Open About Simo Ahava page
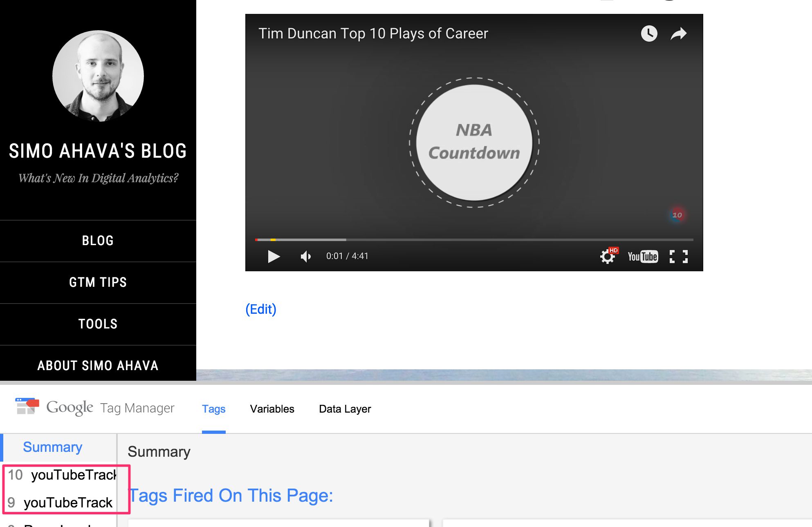This screenshot has height=527, width=812. click(98, 365)
